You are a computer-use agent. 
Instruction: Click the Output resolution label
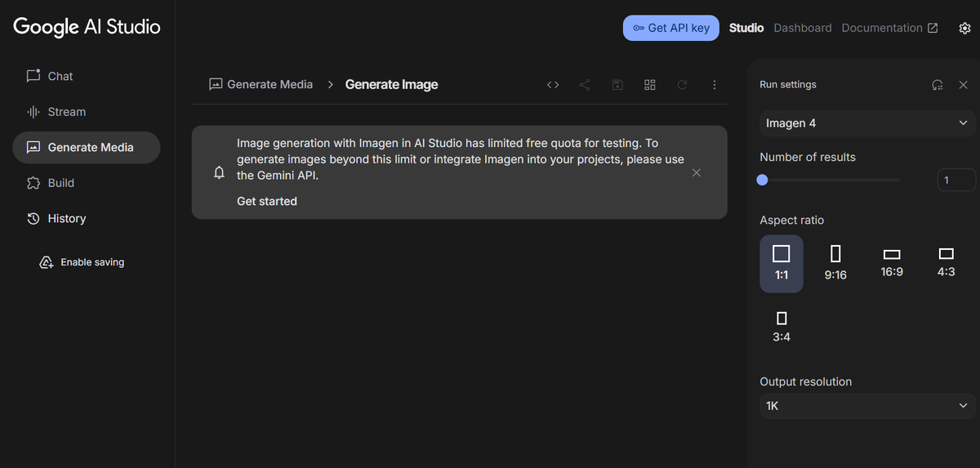[806, 381]
